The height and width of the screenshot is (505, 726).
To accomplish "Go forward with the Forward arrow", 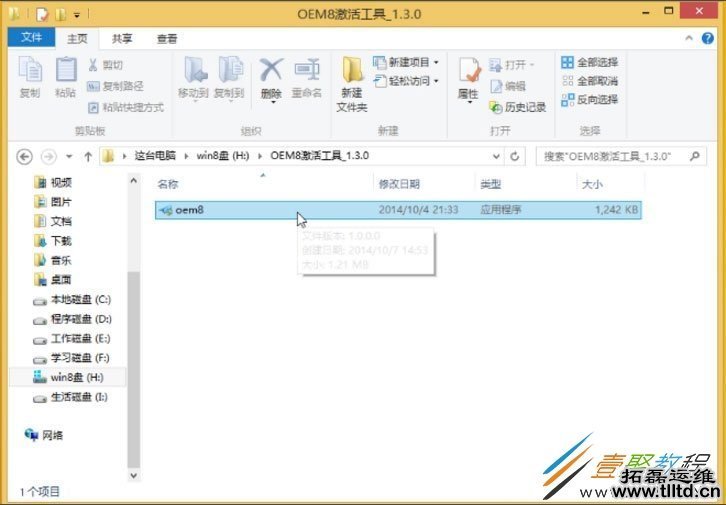I will 49,156.
